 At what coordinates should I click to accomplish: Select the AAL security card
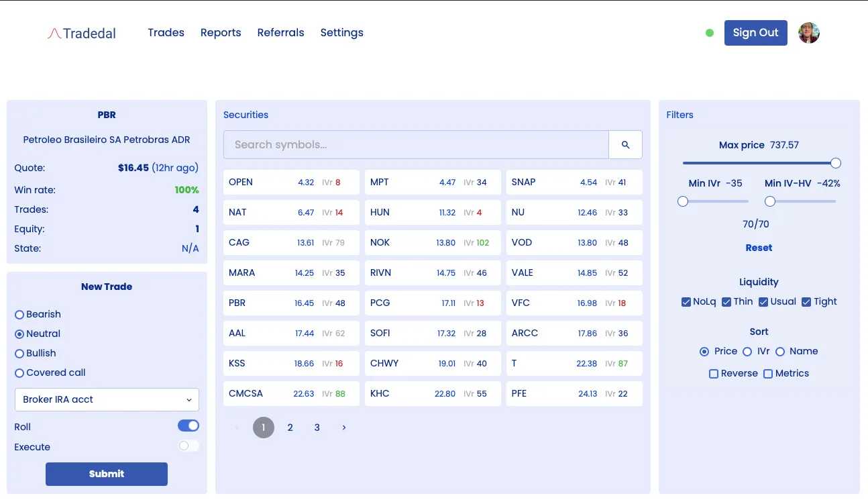pos(291,333)
